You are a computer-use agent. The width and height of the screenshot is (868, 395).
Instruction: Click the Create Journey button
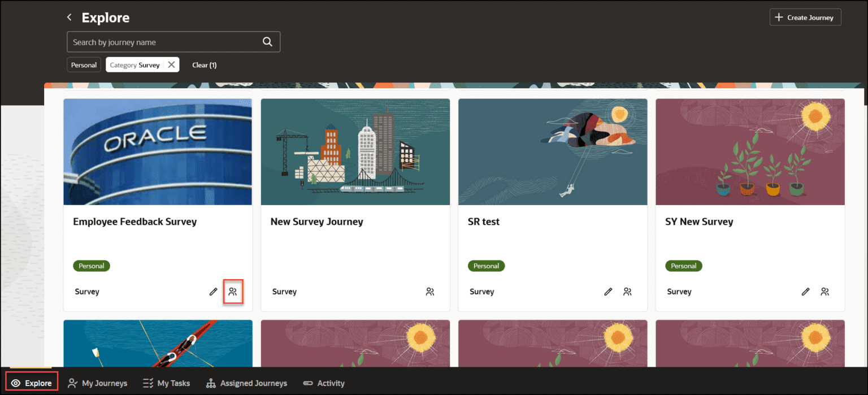[805, 18]
